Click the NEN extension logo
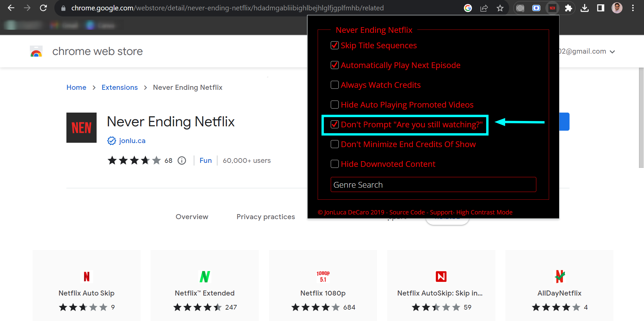644x321 pixels. pyautogui.click(x=82, y=128)
